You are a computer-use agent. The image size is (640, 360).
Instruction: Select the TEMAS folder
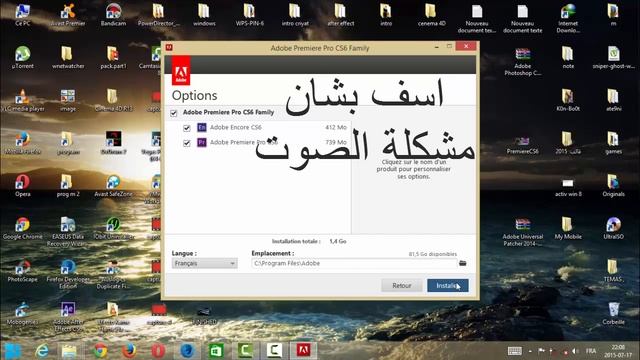click(x=613, y=271)
